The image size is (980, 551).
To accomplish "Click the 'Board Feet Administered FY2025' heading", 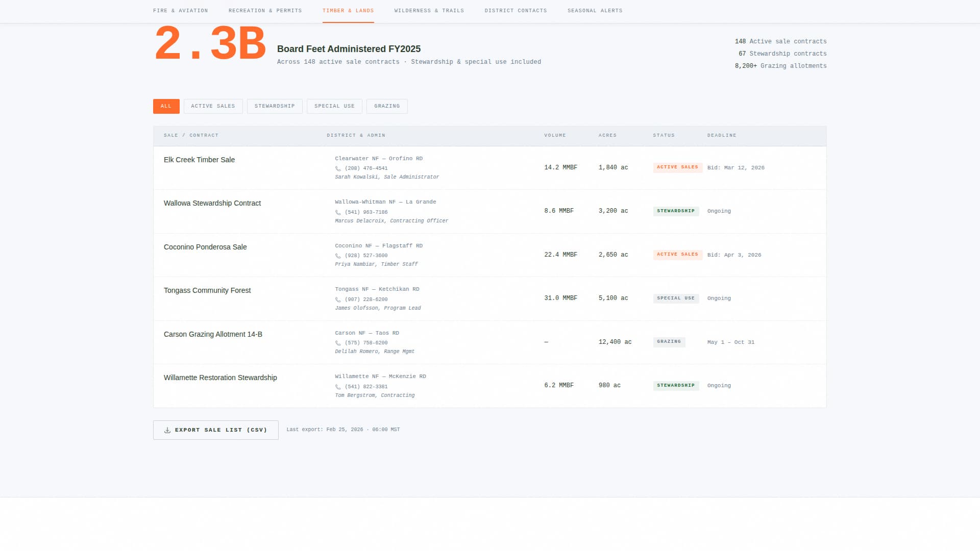I will pos(349,49).
